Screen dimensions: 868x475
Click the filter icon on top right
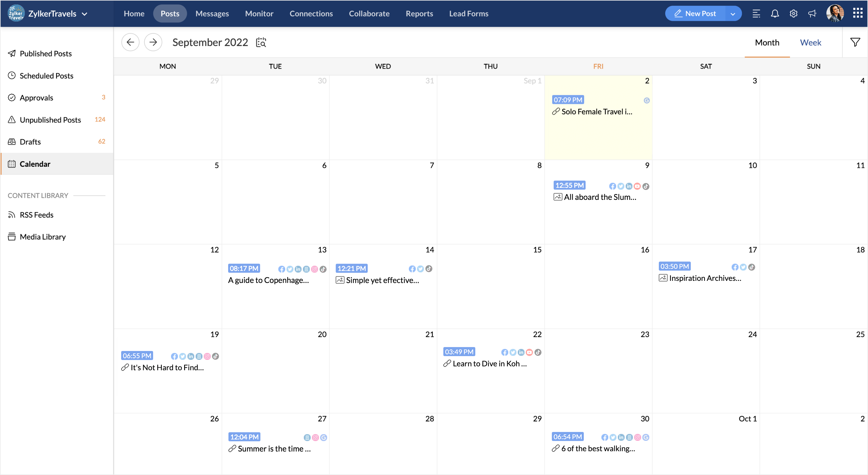click(855, 42)
